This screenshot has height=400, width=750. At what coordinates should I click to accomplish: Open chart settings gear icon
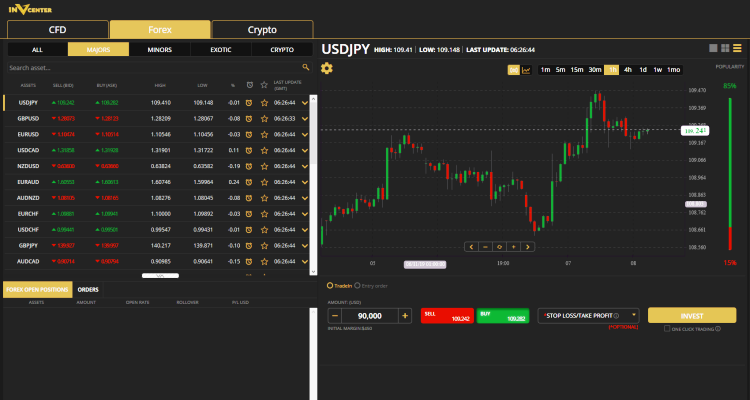[327, 68]
